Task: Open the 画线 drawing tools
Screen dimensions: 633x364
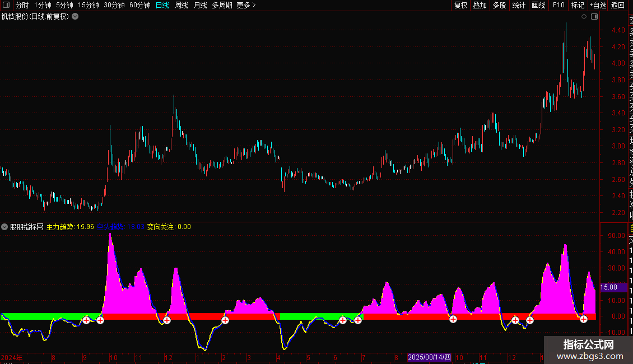Action: (x=538, y=5)
